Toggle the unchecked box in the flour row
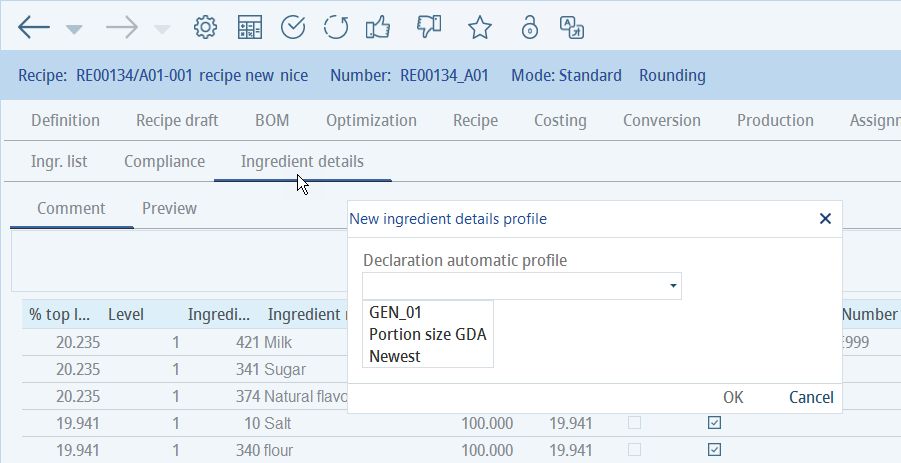Image resolution: width=901 pixels, height=463 pixels. click(x=634, y=449)
